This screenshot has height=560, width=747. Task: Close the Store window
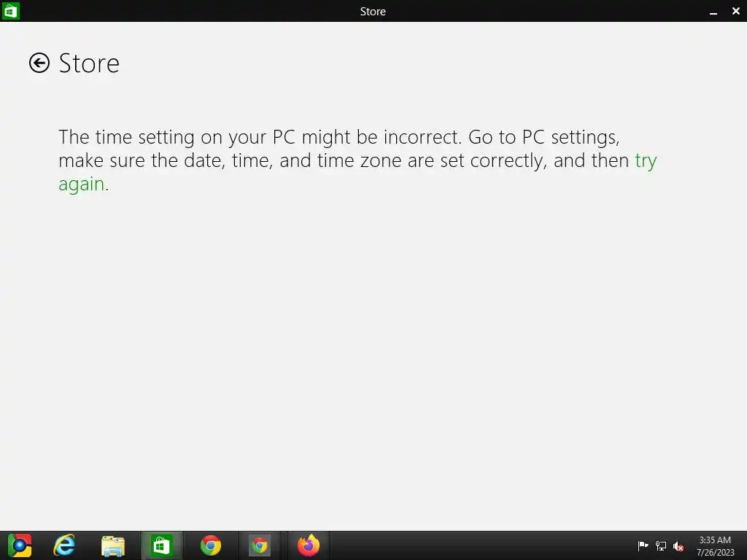tap(735, 11)
